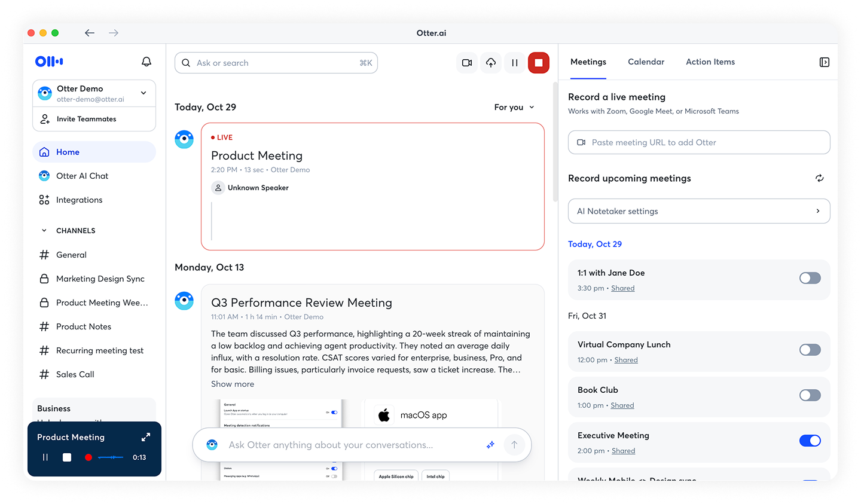Switch to the Action Items tab
This screenshot has width=861, height=504.
(710, 62)
